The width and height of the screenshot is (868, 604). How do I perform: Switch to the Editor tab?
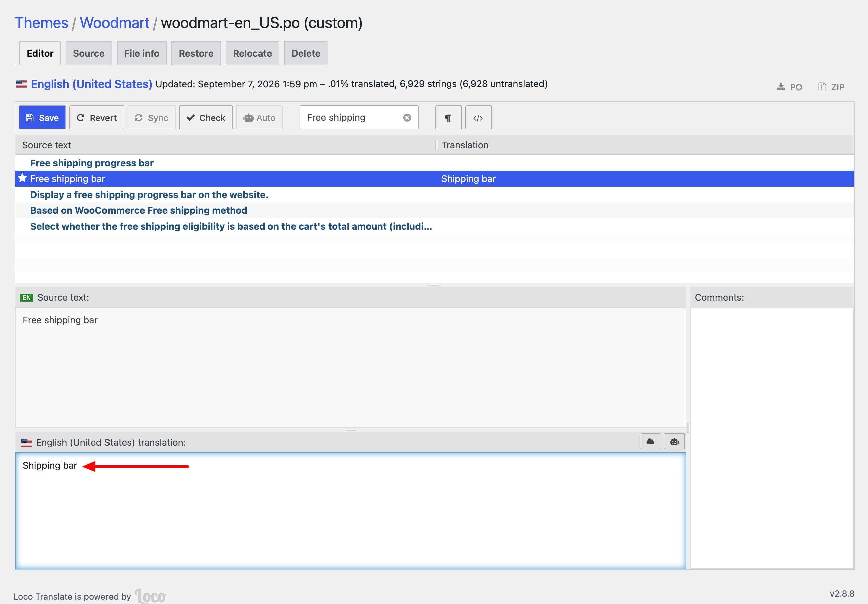coord(40,53)
